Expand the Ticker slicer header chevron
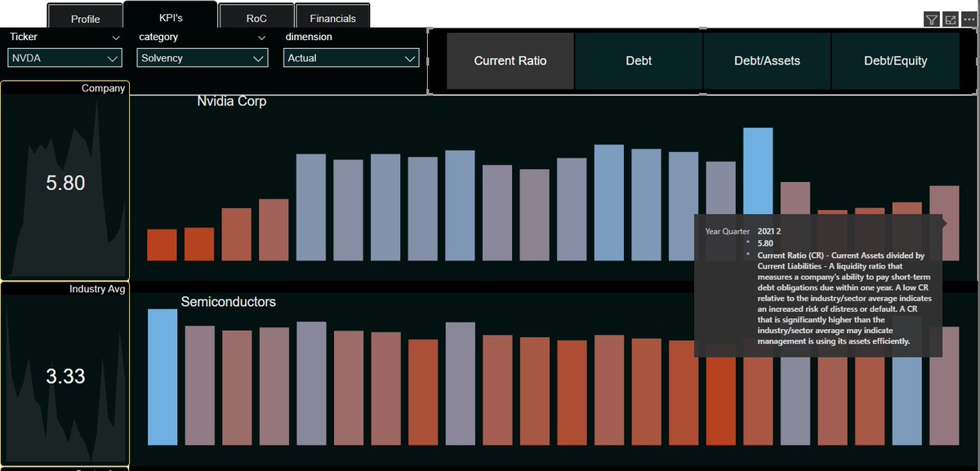The width and height of the screenshot is (980, 471). [115, 38]
